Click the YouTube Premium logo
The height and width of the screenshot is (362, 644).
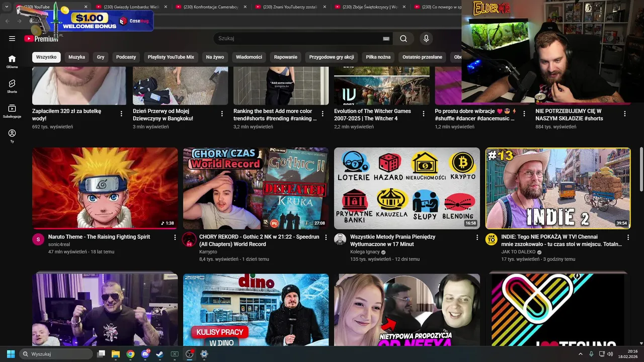[41, 39]
